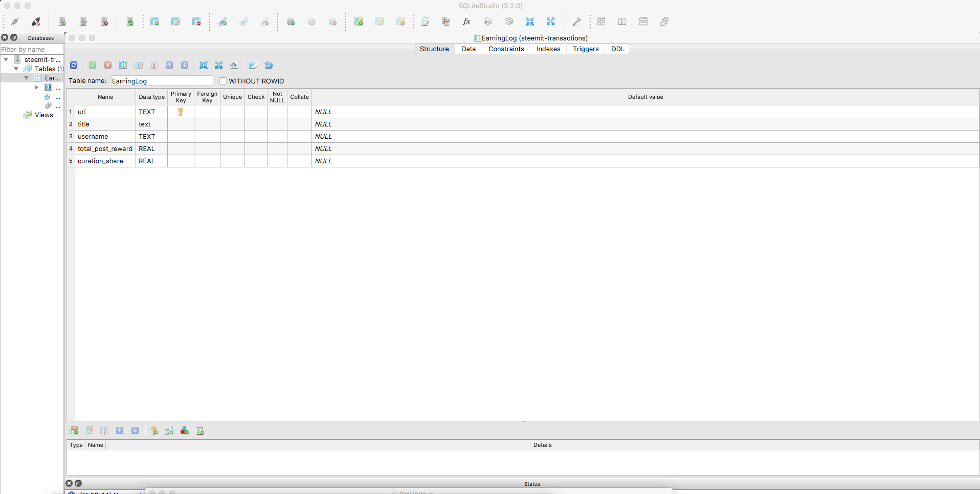Show DDL tab
Image resolution: width=980 pixels, height=494 pixels.
coord(618,49)
